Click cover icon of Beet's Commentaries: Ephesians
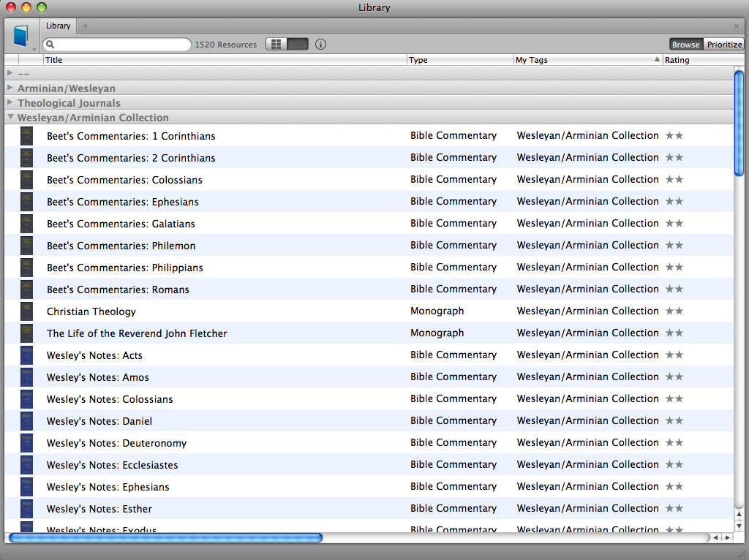This screenshot has width=749, height=560. [x=27, y=202]
